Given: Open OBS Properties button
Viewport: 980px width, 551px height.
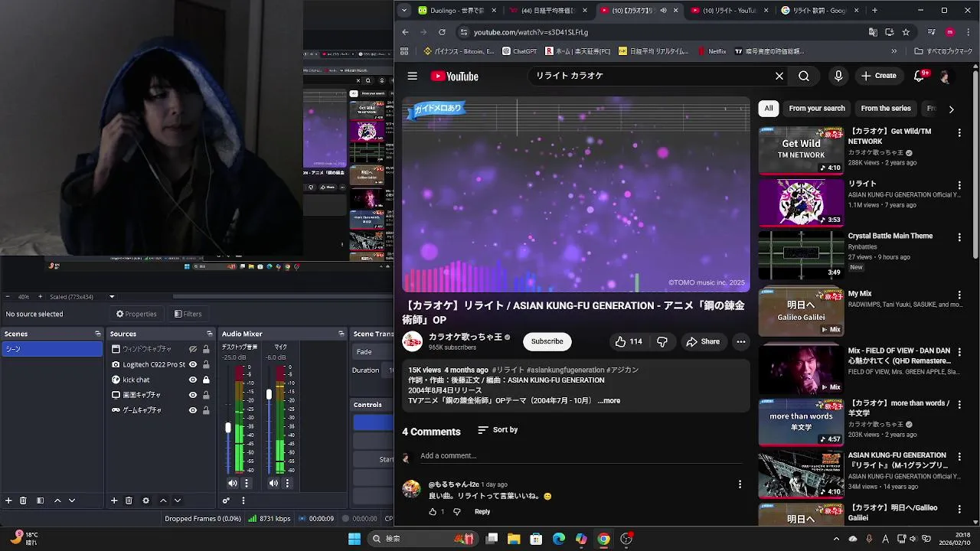Looking at the screenshot, I should pos(136,314).
